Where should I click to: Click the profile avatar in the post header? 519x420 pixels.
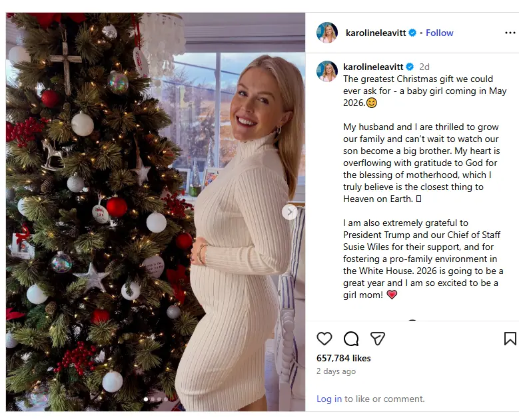click(327, 33)
